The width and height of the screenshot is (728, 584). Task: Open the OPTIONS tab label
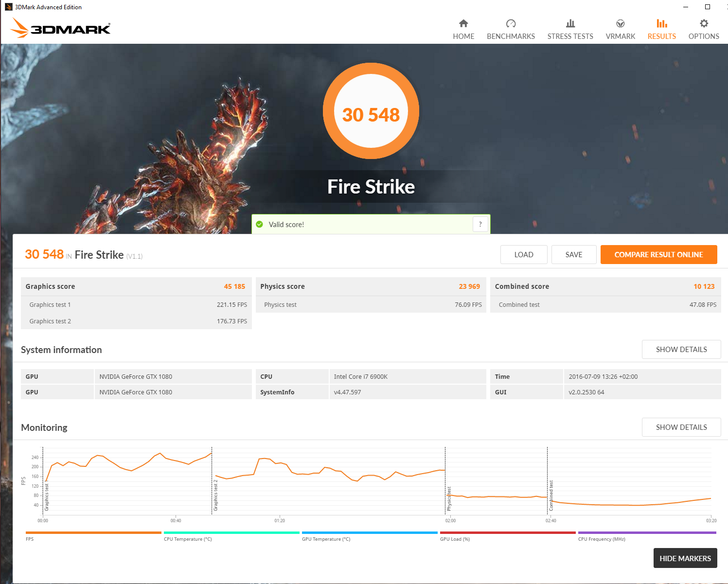[704, 36]
